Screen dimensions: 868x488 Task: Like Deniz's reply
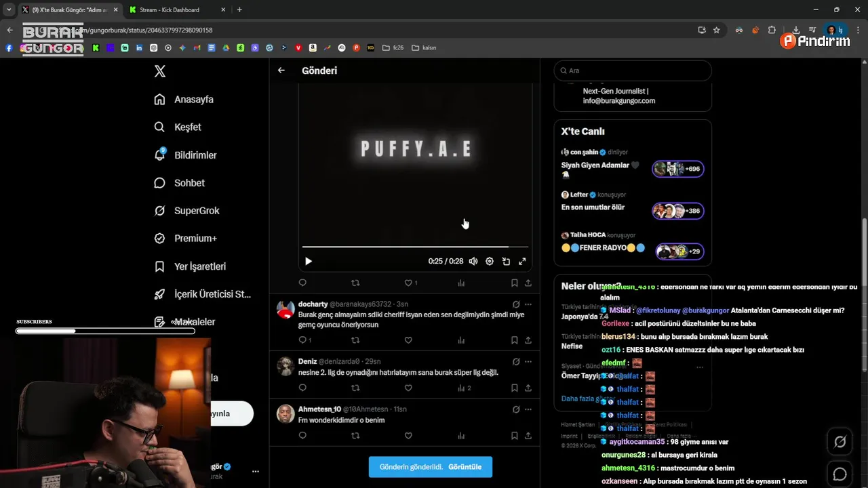coord(408,388)
